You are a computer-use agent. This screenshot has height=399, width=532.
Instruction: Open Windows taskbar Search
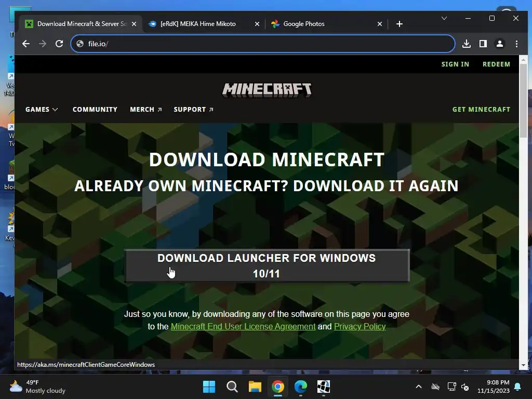point(232,387)
